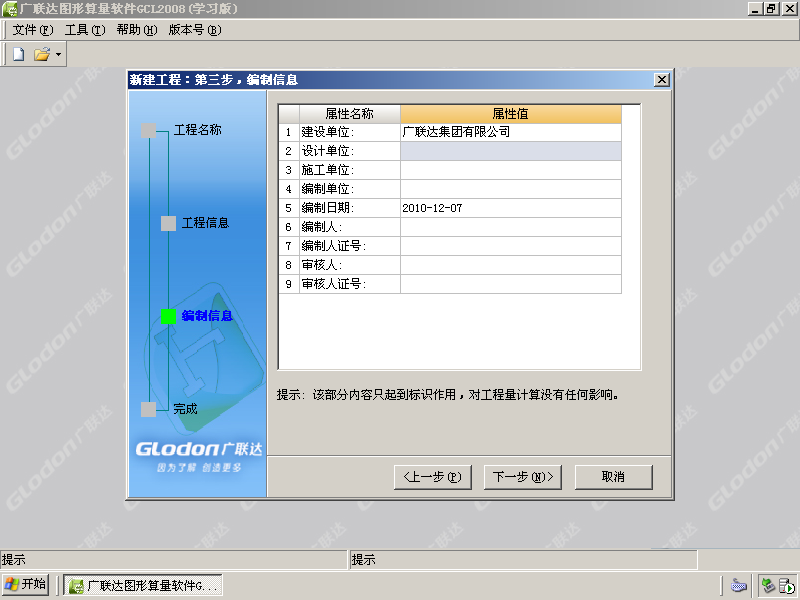
Task: Click the keyboard icon in system tray
Action: tap(738, 585)
